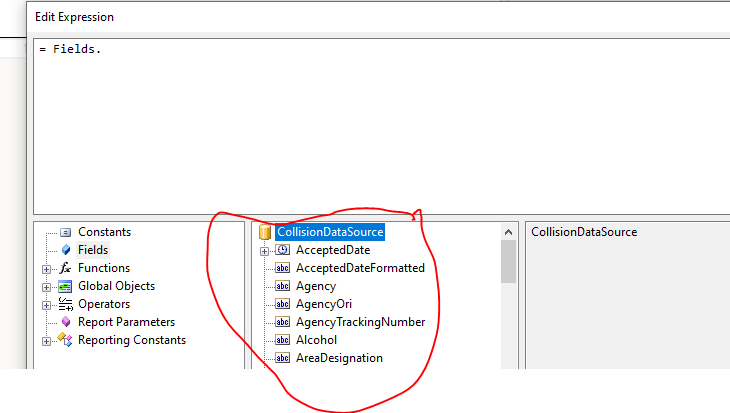Click inside the expression editor text box
This screenshot has height=413, width=730.
[382, 127]
